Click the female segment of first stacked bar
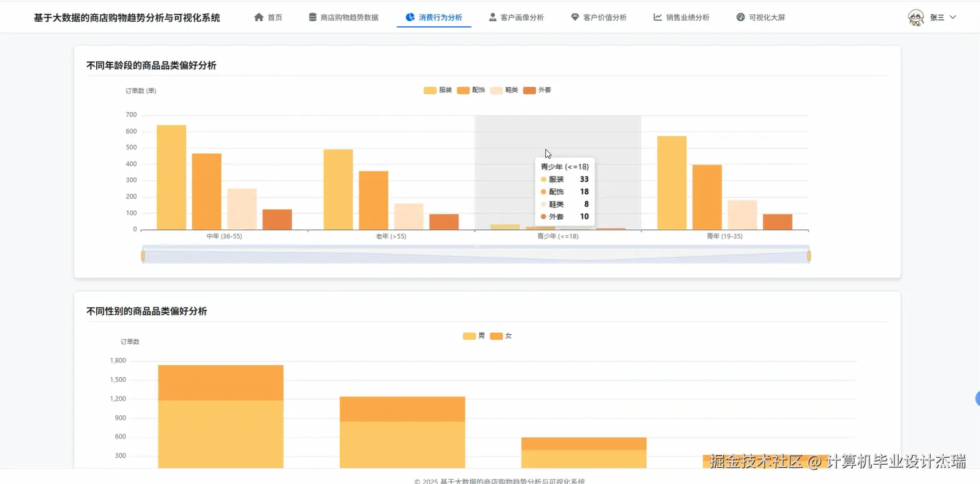 pos(220,383)
